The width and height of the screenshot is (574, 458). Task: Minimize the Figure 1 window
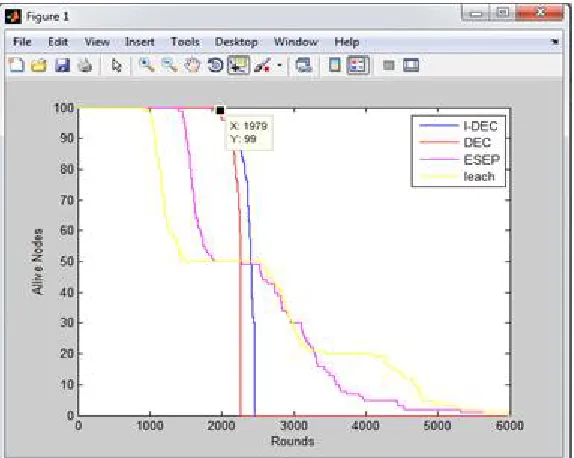476,14
